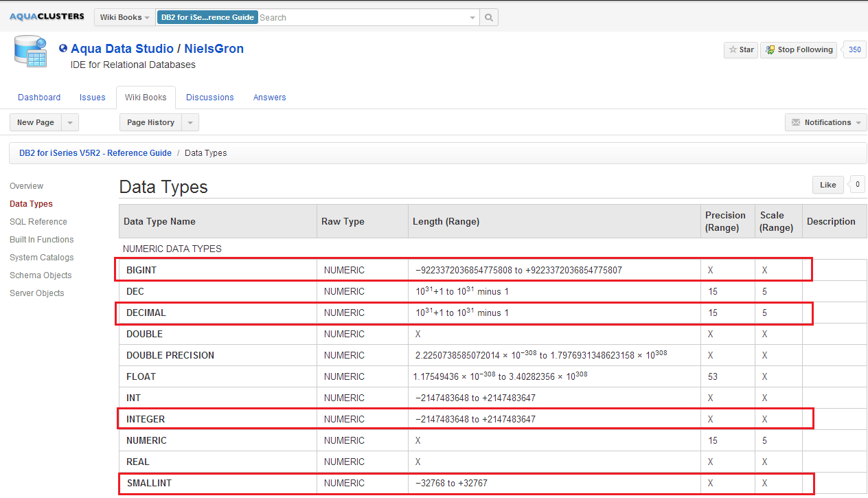Click the Data Types page heading
The height and width of the screenshot is (498, 868).
pos(163,187)
